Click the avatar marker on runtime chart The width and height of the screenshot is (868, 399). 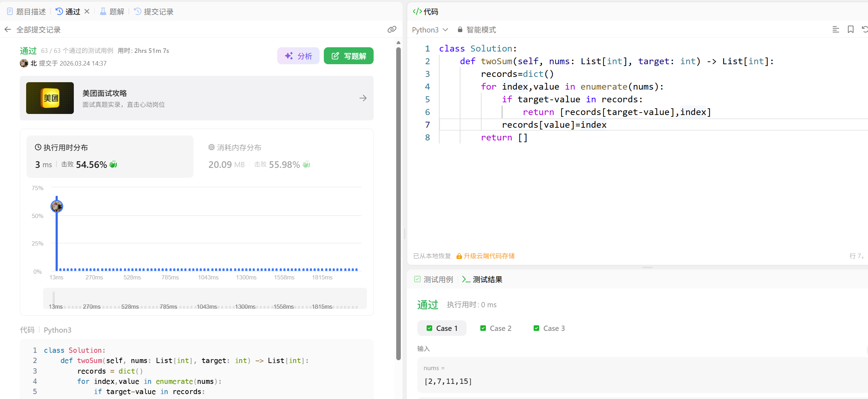[57, 206]
